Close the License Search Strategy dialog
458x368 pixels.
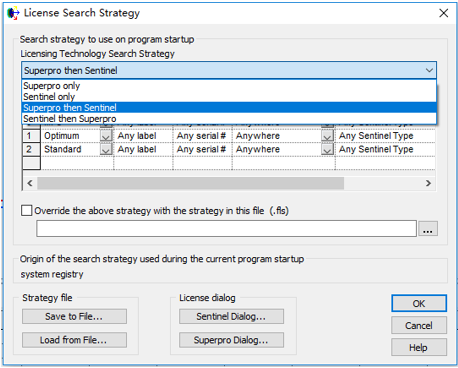(443, 13)
